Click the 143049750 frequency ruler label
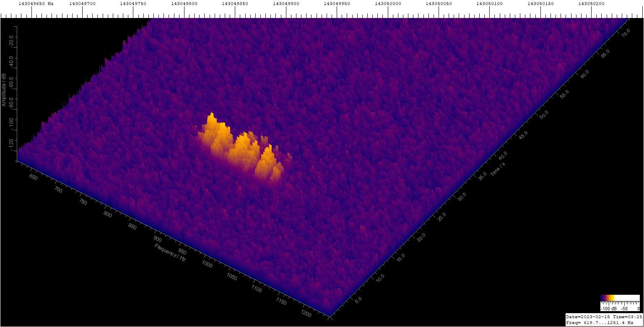This screenshot has height=327, width=644. click(133, 4)
